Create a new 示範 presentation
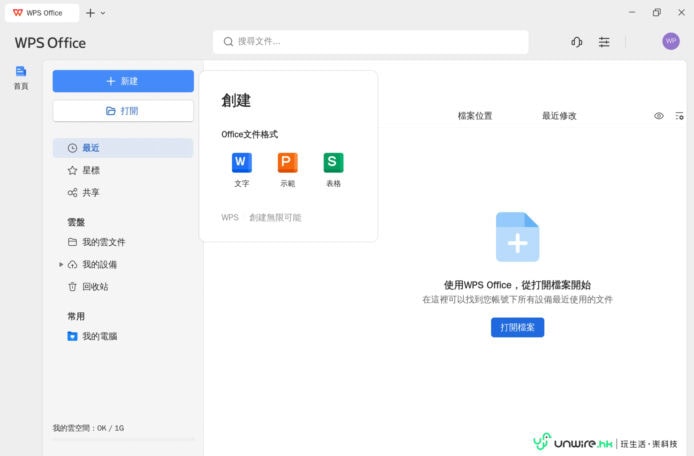The width and height of the screenshot is (694, 456). click(288, 170)
